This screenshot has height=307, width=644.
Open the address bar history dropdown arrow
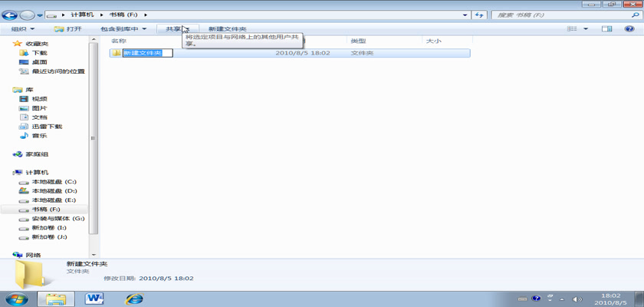[x=465, y=15]
